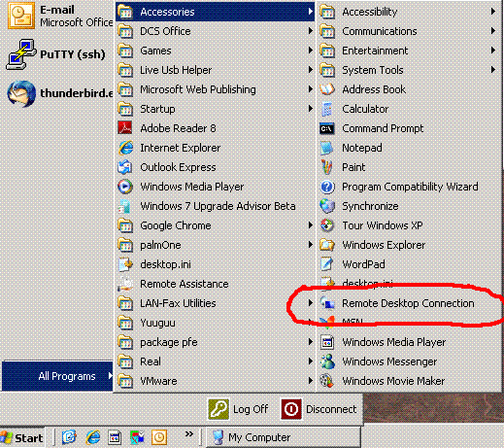
Task: Expand the DCS Office submenu arrow
Action: (311, 31)
